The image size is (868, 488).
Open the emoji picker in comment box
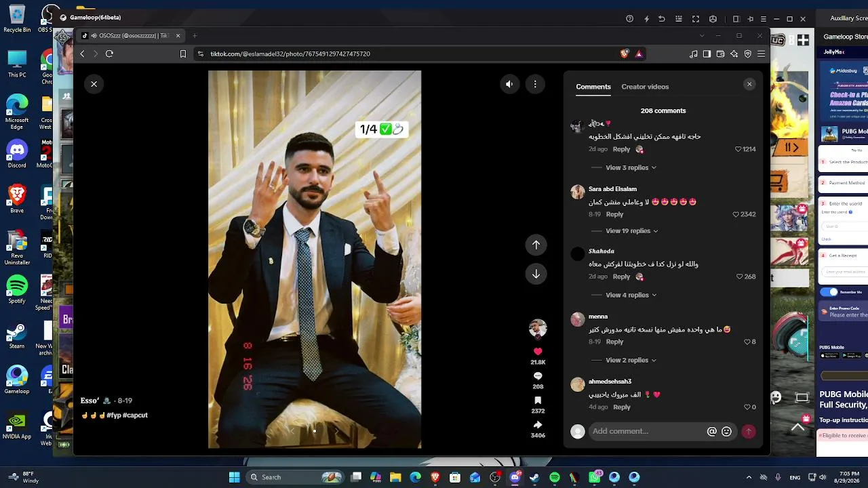coord(726,431)
